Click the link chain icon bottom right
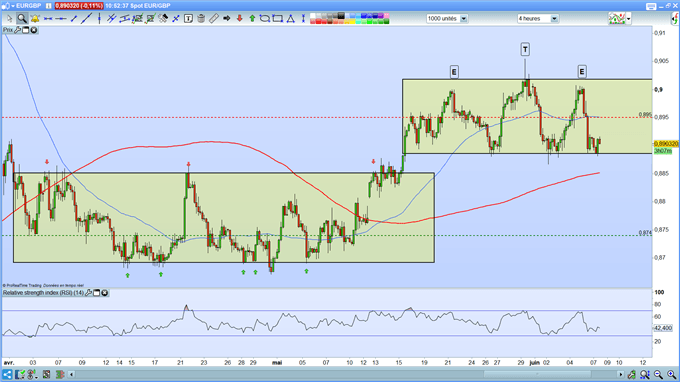The height and width of the screenshot is (382, 680). pos(632,374)
